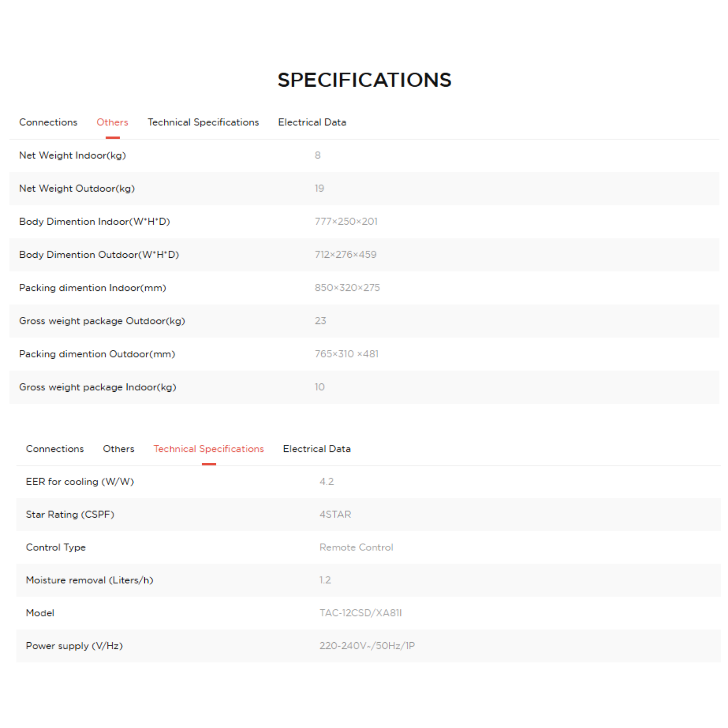This screenshot has height=728, width=728.
Task: Click the power supply value 220-240V~/50Hz/1P
Action: (x=367, y=646)
